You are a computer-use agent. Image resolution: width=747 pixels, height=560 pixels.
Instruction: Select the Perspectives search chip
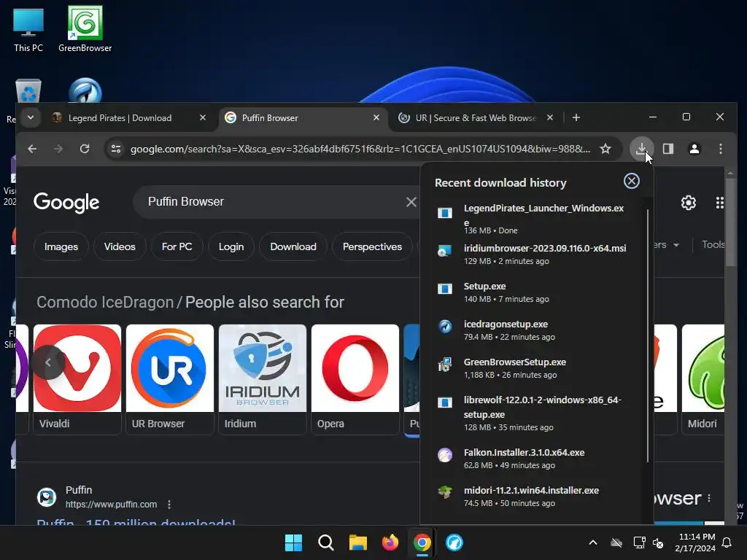pos(372,246)
